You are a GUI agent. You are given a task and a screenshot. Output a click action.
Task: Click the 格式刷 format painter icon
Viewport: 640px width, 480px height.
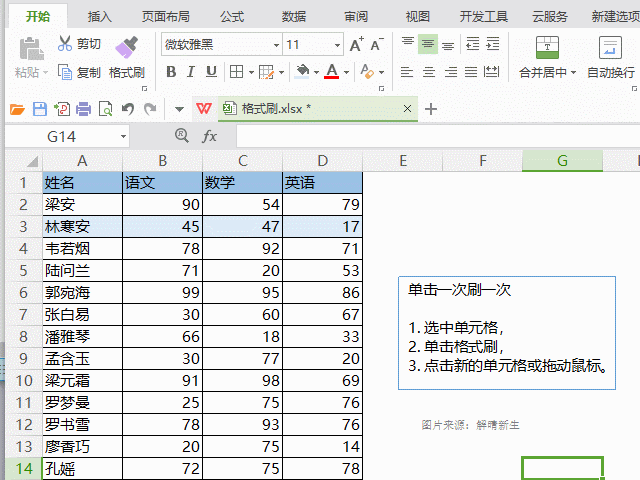(126, 48)
